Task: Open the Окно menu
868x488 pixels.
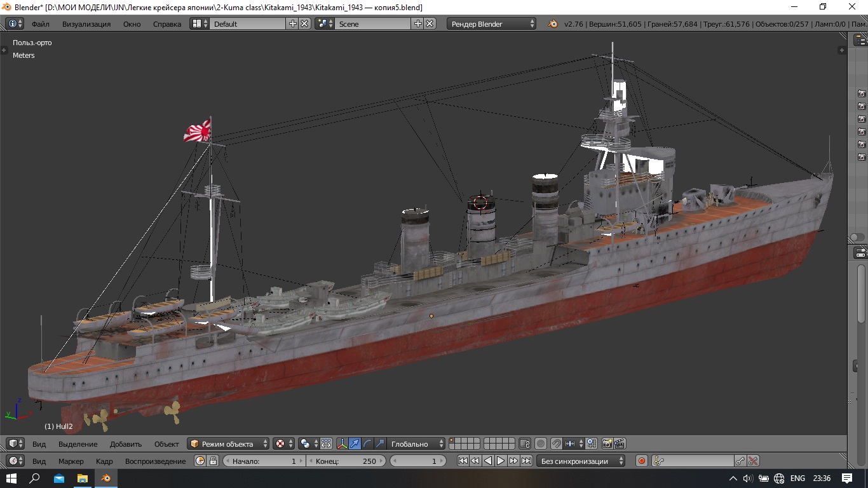Action: 132,24
